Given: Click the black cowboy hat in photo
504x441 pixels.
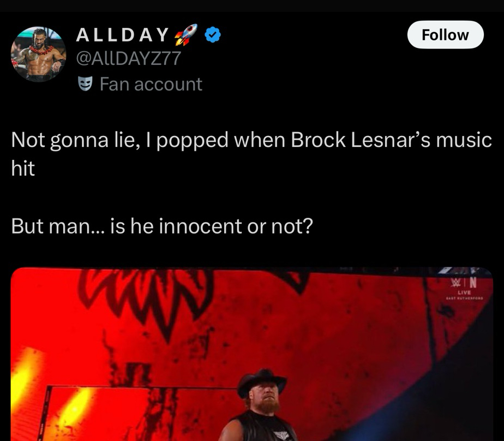Looking at the screenshot, I should [x=261, y=383].
